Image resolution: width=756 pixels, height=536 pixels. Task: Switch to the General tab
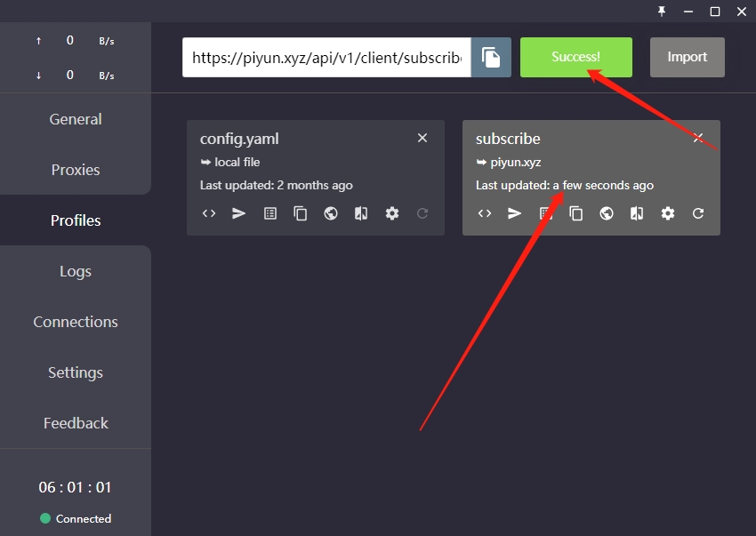click(76, 119)
